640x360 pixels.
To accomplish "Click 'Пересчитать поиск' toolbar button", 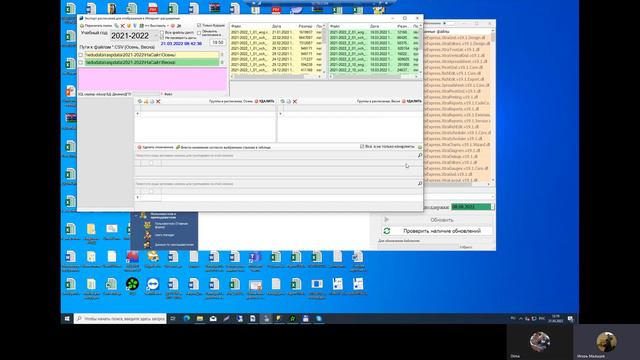I will click(x=96, y=26).
